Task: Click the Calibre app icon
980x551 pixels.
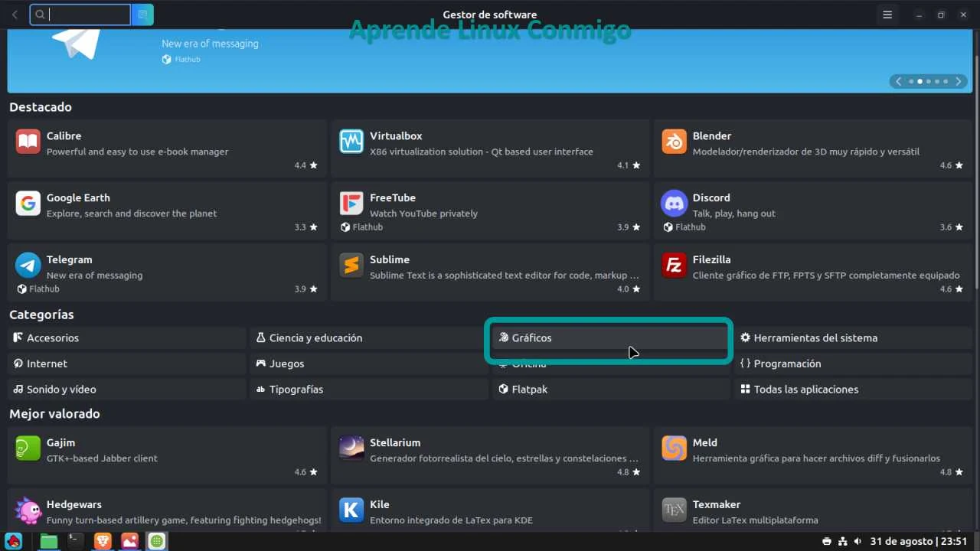Action: pyautogui.click(x=28, y=142)
